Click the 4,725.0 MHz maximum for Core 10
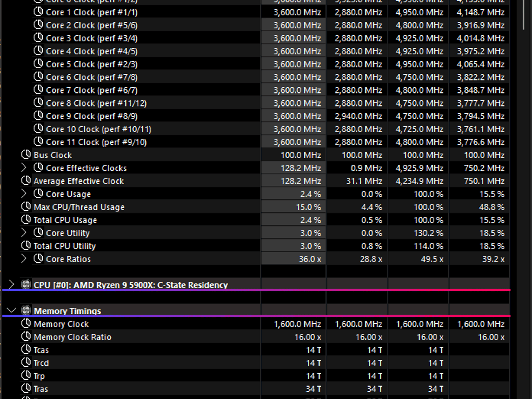The image size is (532, 399). click(419, 129)
